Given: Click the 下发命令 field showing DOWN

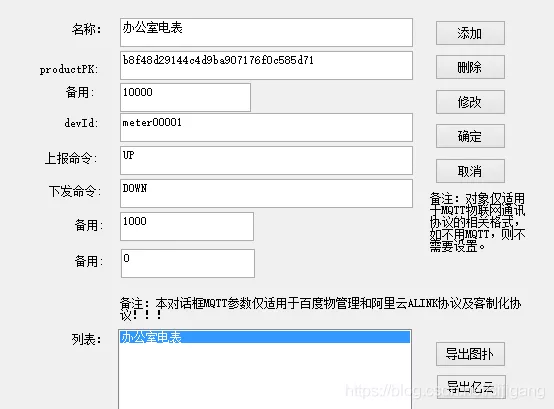Looking at the screenshot, I should (x=266, y=194).
